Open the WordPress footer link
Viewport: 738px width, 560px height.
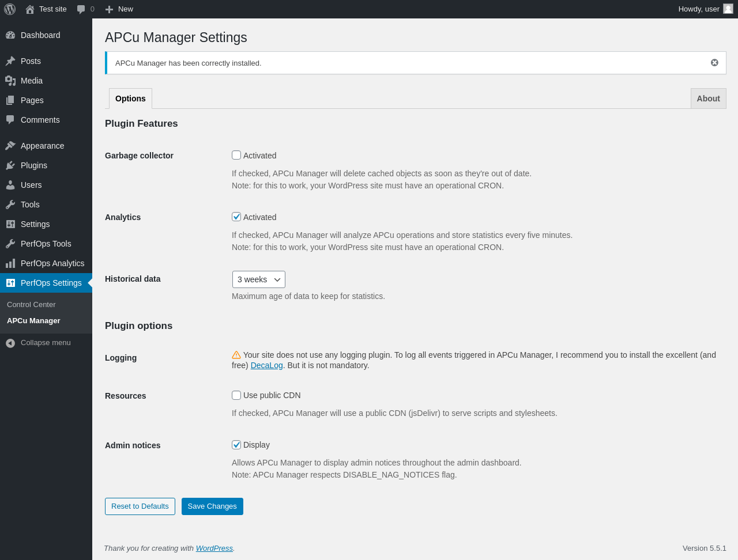click(x=214, y=548)
